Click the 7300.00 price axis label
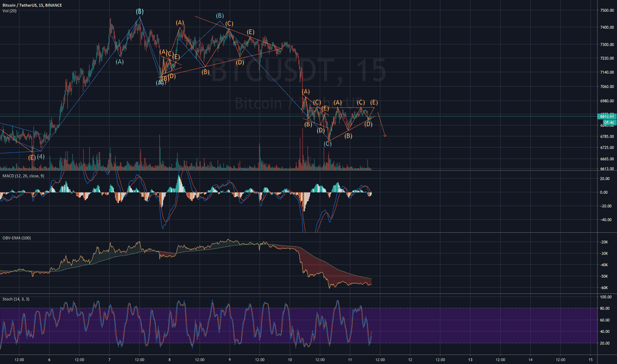Screen dimensions: 617x364 pyautogui.click(x=606, y=45)
